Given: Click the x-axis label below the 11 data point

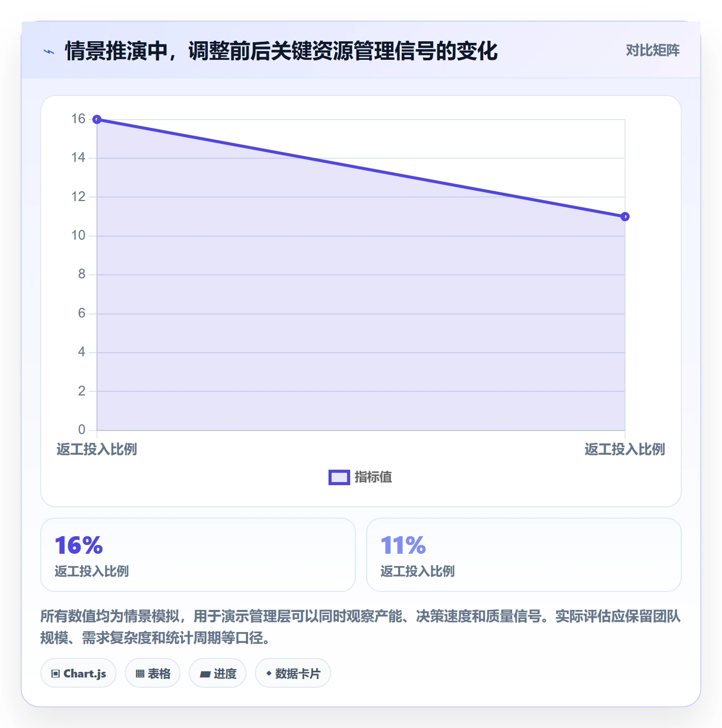Looking at the screenshot, I should 625,449.
